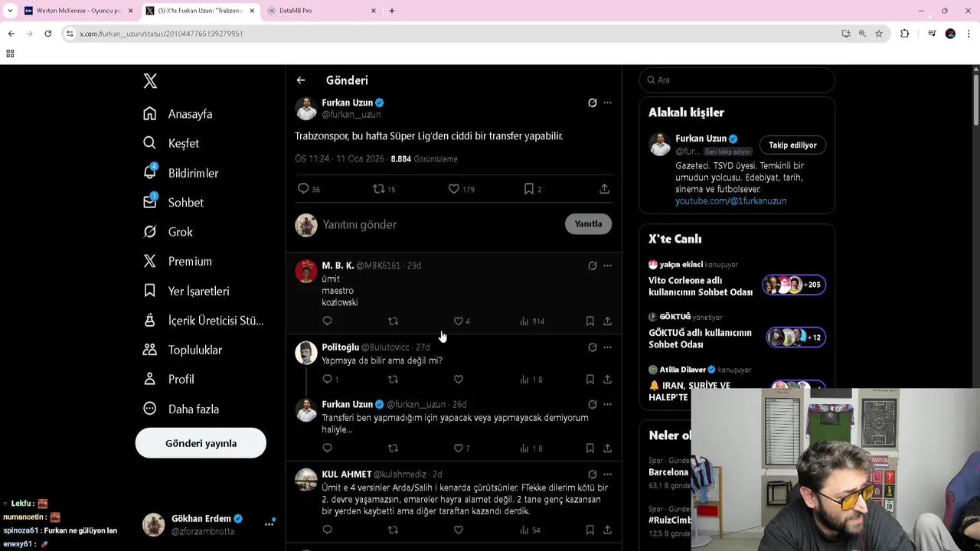Open Chrome three-dot menu
The width and height of the screenshot is (980, 551).
point(969,34)
